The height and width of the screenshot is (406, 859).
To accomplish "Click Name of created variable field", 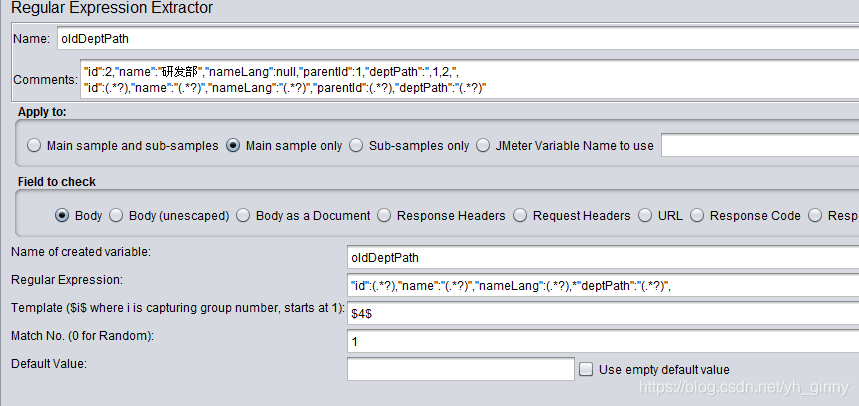I will (603, 258).
